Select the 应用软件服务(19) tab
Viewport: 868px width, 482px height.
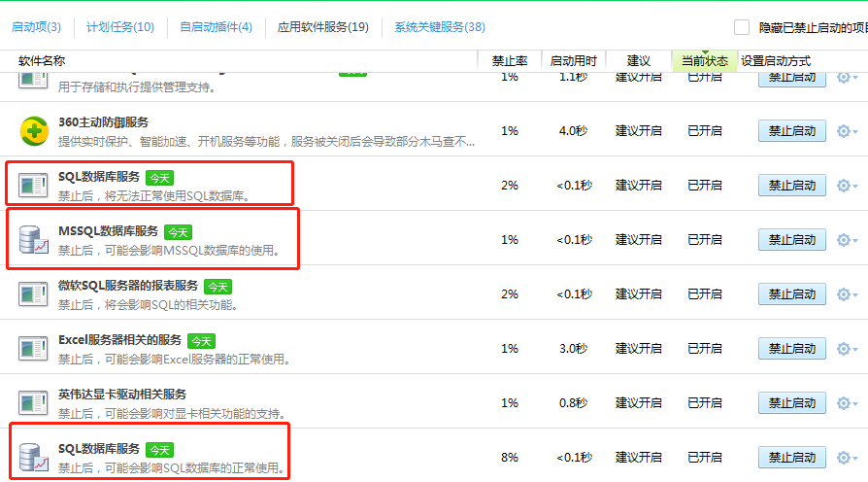tap(322, 27)
